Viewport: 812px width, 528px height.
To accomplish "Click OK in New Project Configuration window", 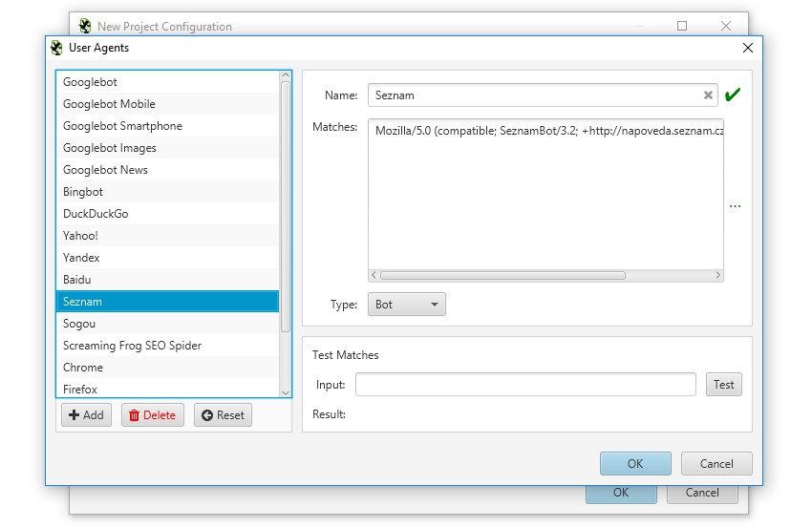I will 621,493.
